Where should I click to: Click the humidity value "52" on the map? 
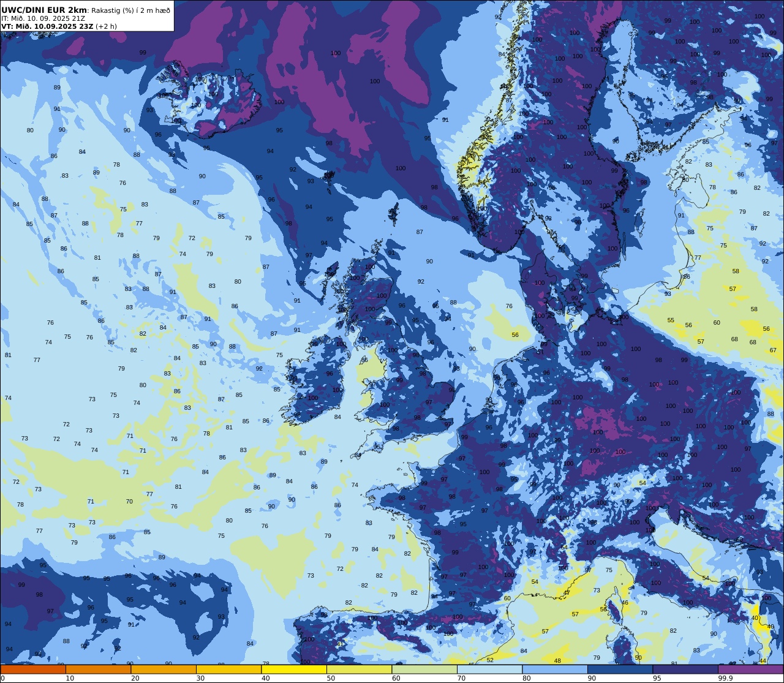[x=490, y=660]
